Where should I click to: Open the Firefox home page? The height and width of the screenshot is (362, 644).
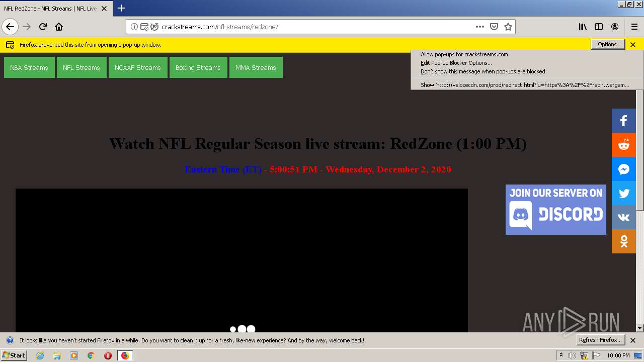pyautogui.click(x=59, y=27)
